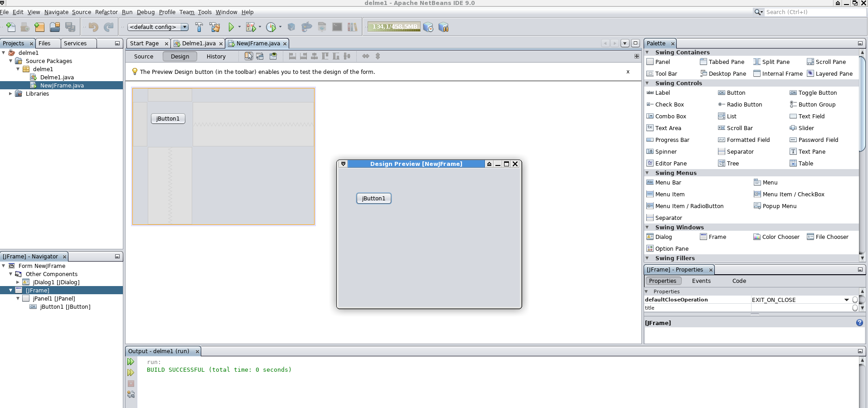
Task: Build project with the hammer icon
Action: [x=199, y=27]
